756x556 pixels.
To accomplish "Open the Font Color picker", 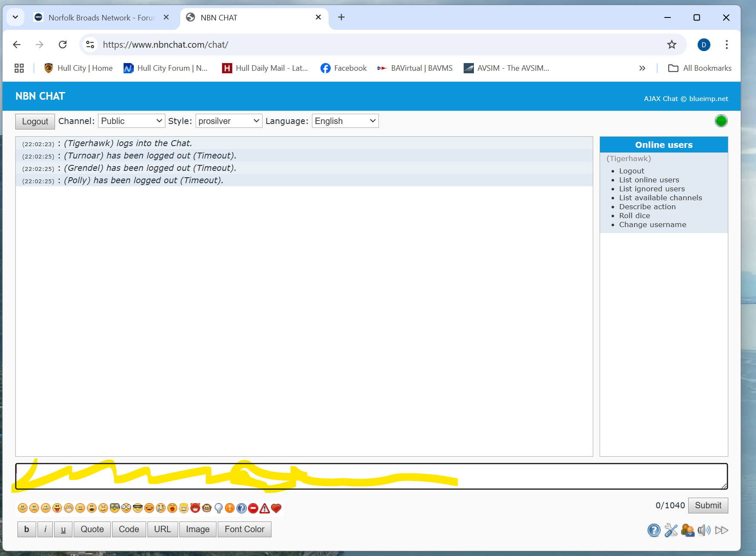I will pyautogui.click(x=245, y=529).
